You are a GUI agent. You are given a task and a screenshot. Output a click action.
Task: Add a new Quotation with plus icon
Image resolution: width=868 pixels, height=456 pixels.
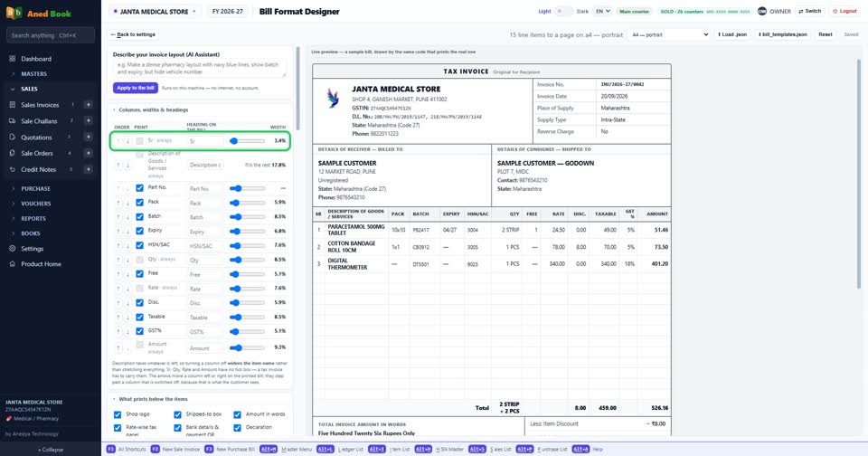click(88, 137)
